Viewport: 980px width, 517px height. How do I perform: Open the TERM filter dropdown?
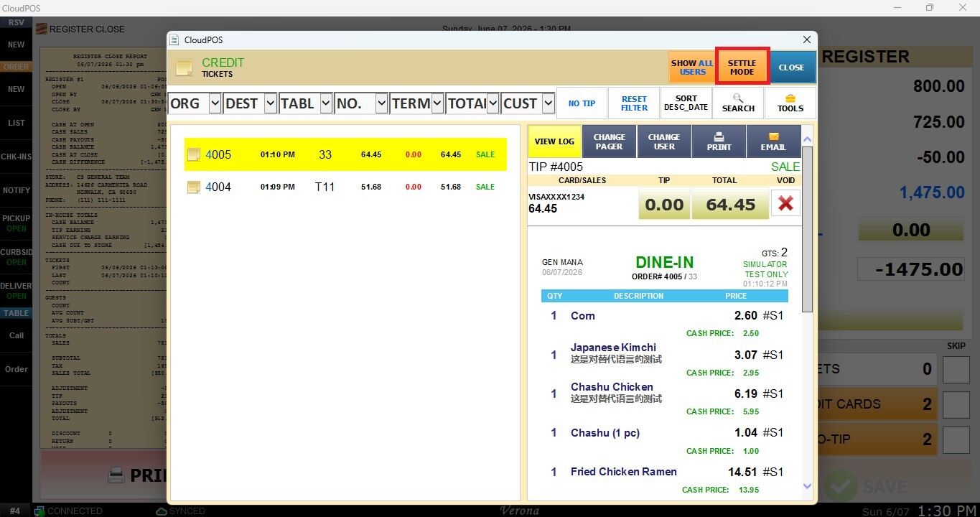click(437, 104)
